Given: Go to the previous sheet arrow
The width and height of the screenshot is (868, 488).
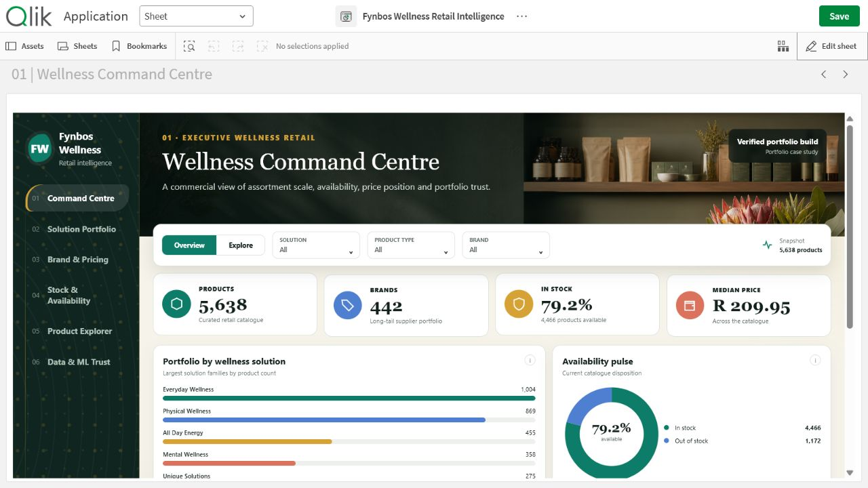Looking at the screenshot, I should (824, 75).
